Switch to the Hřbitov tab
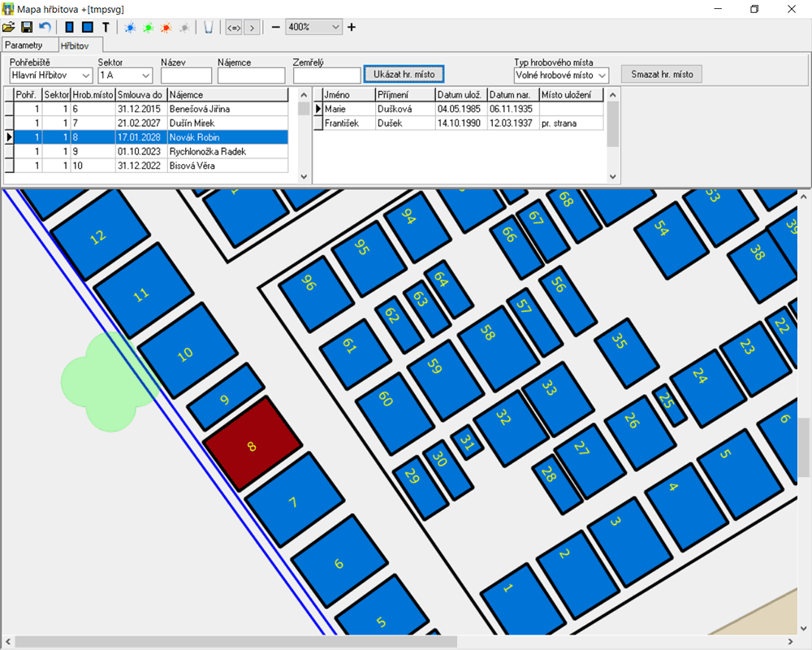812x650 pixels. click(x=74, y=45)
